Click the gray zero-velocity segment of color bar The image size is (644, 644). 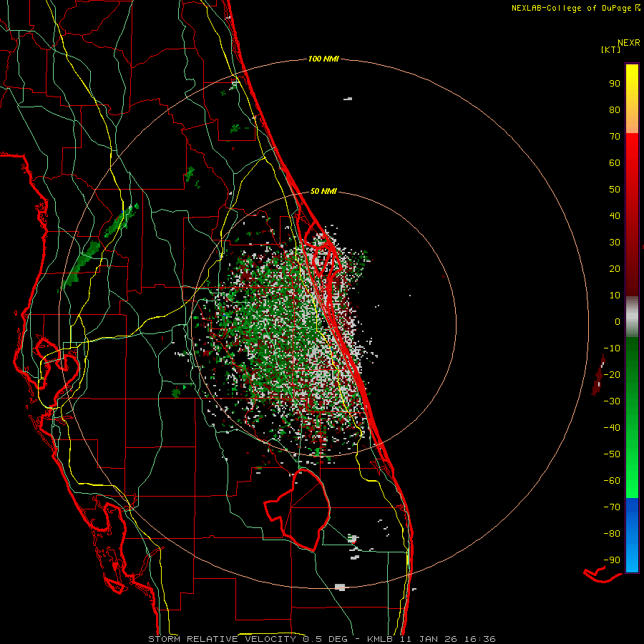click(632, 317)
